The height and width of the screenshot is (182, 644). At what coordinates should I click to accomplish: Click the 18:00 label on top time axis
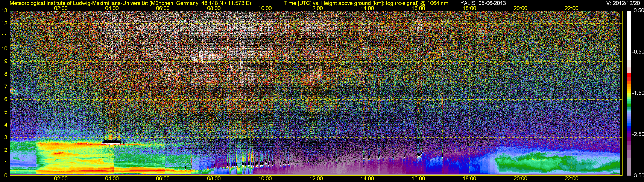pos(469,8)
